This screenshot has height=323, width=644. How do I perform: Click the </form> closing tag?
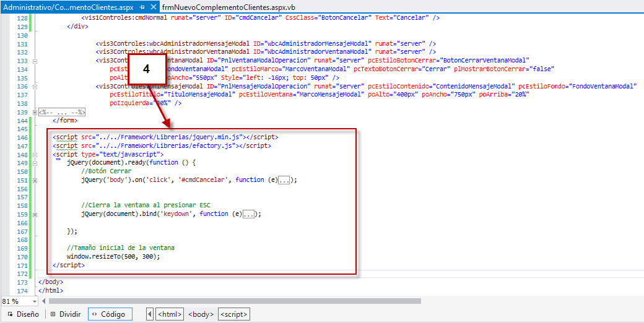pyautogui.click(x=65, y=121)
